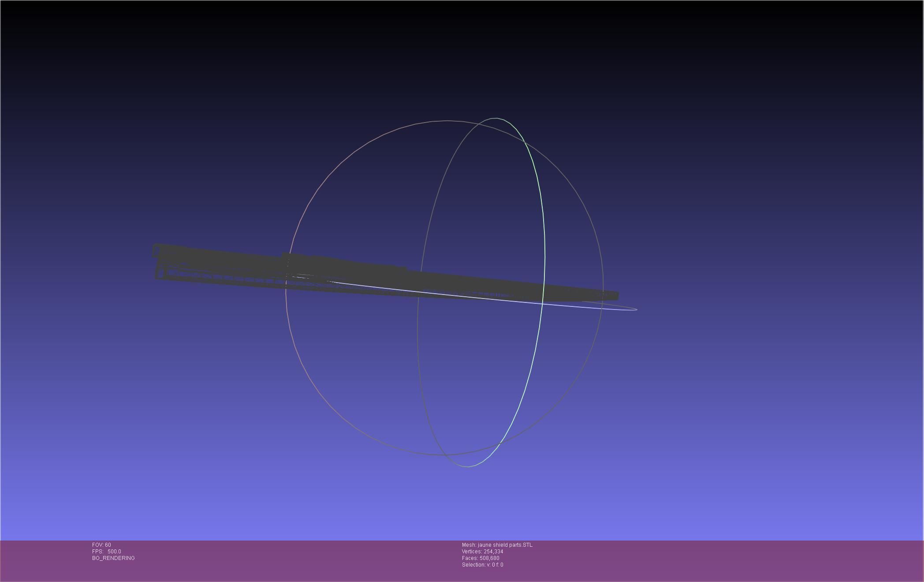Click the FOV: 60 readout
The width and height of the screenshot is (924, 582).
(101, 545)
